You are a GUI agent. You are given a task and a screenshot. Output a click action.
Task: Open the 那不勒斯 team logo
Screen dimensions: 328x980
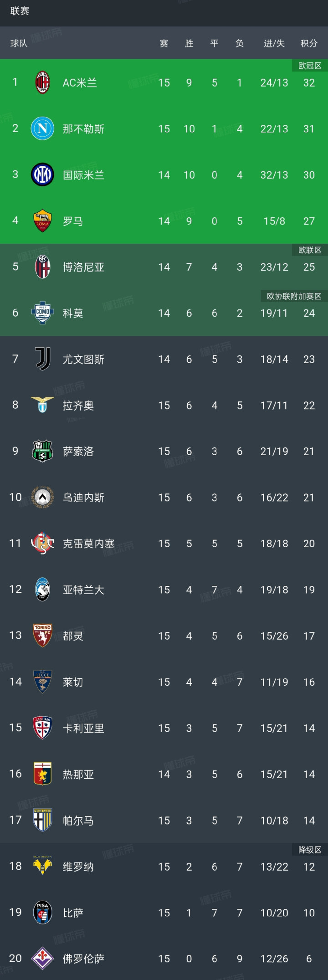pos(42,128)
